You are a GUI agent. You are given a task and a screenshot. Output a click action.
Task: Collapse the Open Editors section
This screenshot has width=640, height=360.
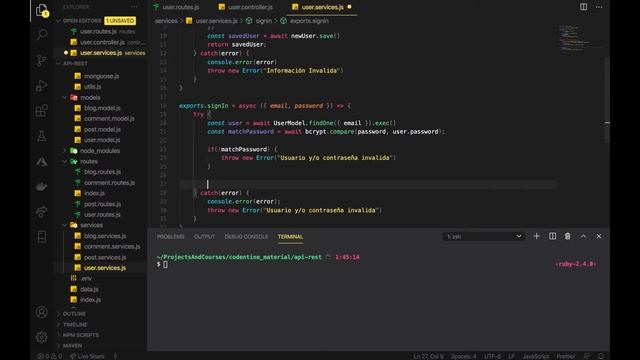click(82, 20)
